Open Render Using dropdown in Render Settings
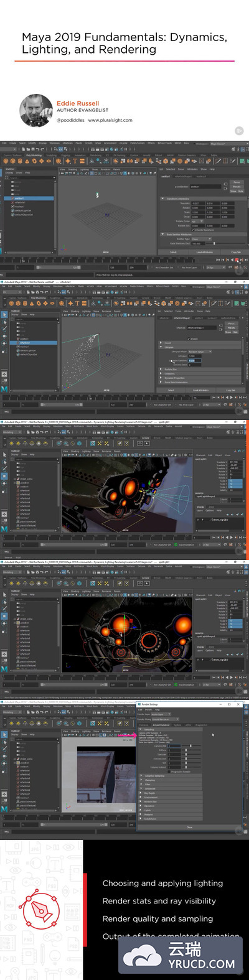 pyautogui.click(x=166, y=719)
